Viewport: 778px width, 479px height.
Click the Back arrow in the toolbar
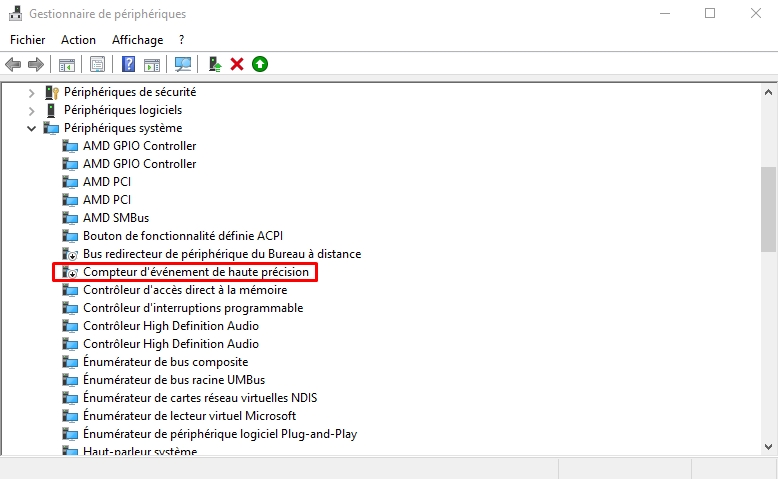(13, 64)
